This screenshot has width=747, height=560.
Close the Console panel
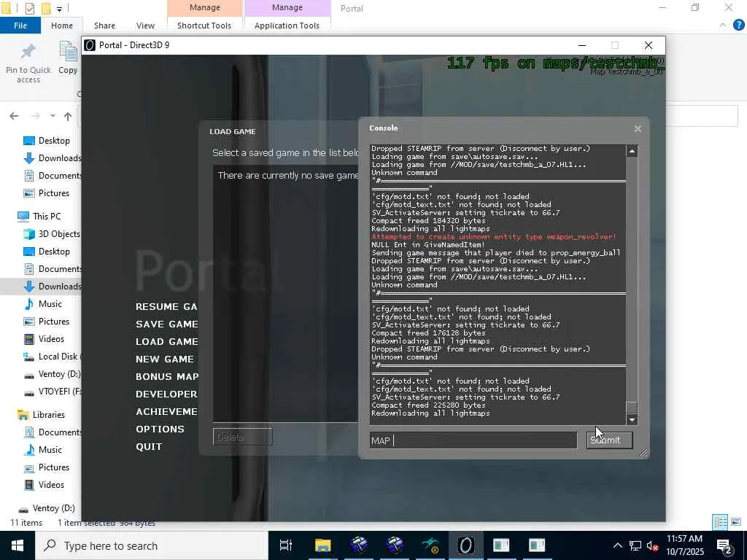[638, 128]
